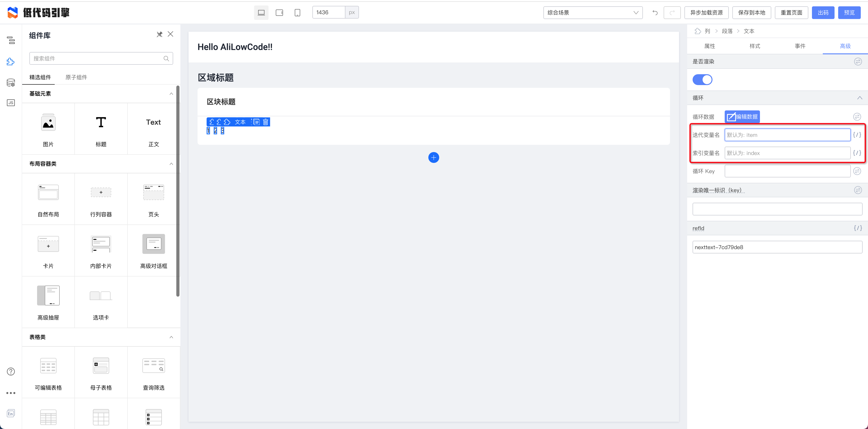Open the 样式 settings tab

755,46
